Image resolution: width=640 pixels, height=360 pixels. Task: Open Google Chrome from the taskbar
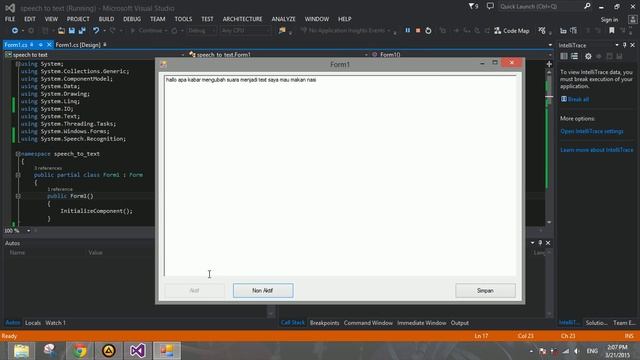click(80, 351)
